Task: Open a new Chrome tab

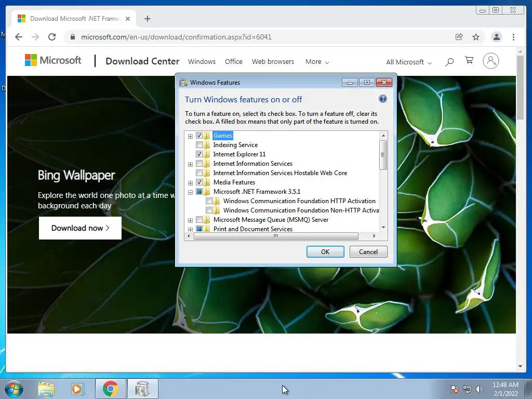Action: tap(147, 19)
